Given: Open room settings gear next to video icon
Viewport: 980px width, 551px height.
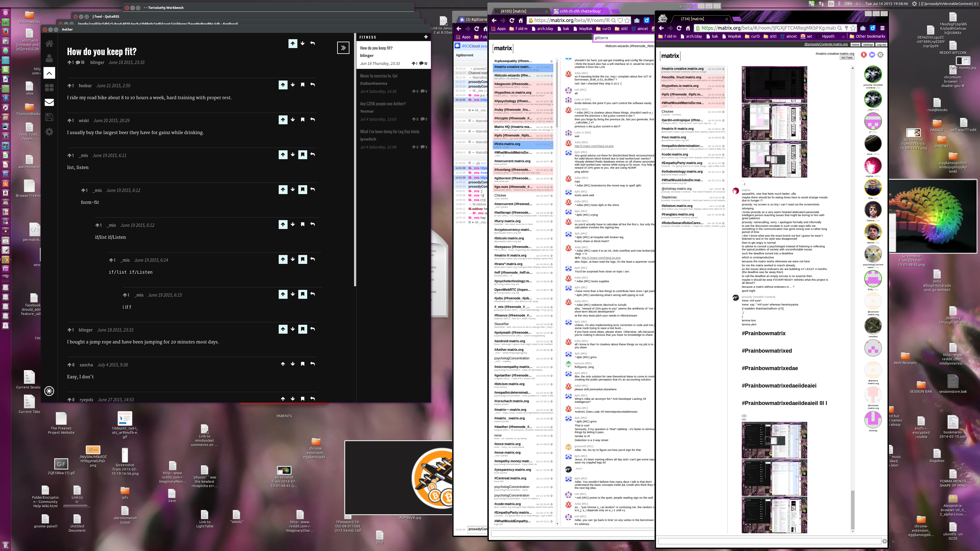Looking at the screenshot, I should click(x=880, y=55).
